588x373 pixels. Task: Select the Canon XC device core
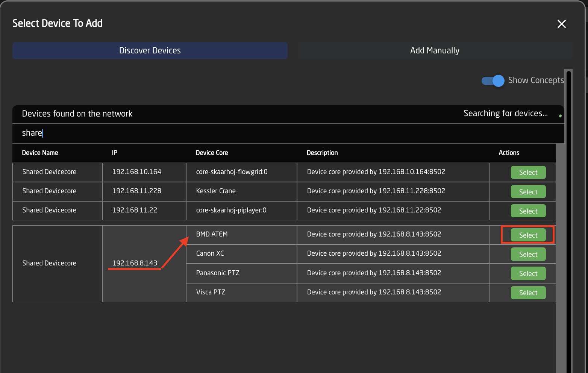[x=528, y=255]
